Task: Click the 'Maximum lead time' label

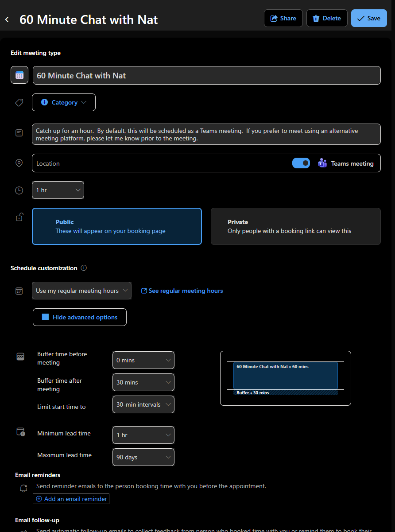Action: (65, 455)
